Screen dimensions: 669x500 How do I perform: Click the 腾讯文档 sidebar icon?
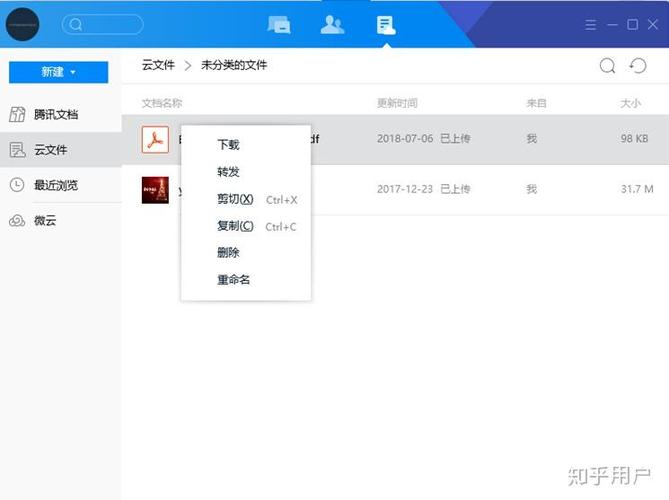(17, 114)
